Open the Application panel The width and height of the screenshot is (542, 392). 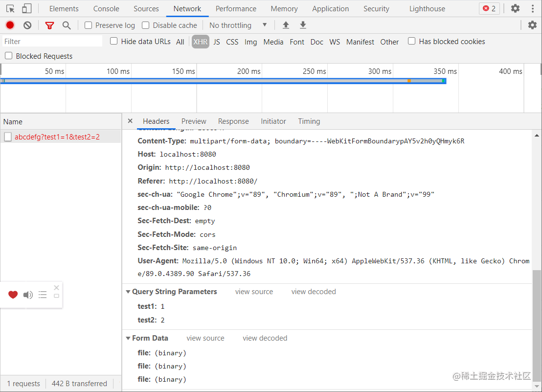[x=331, y=9]
